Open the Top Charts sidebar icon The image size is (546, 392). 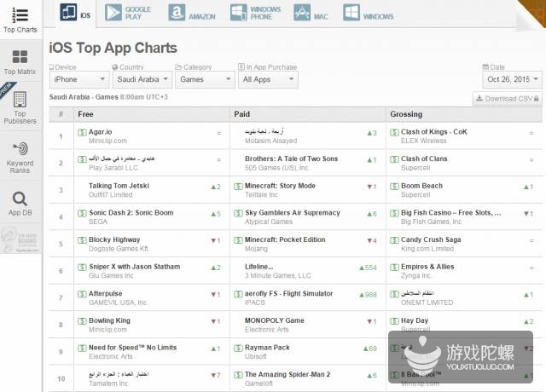20,15
